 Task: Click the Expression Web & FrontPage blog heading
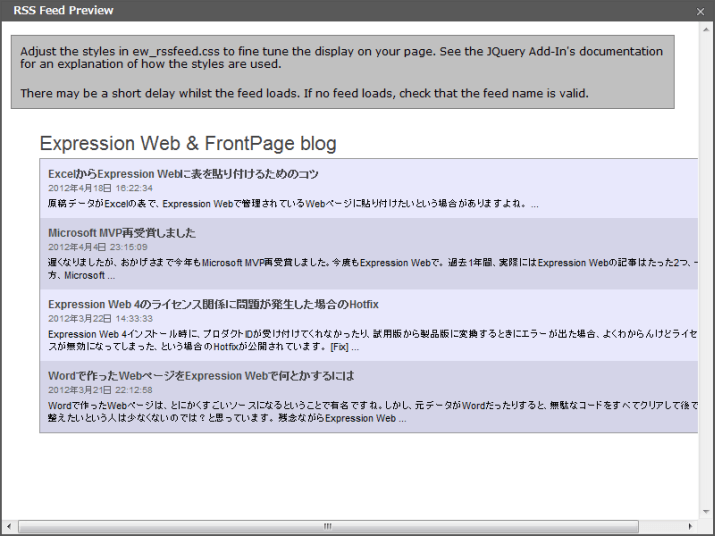click(x=188, y=143)
